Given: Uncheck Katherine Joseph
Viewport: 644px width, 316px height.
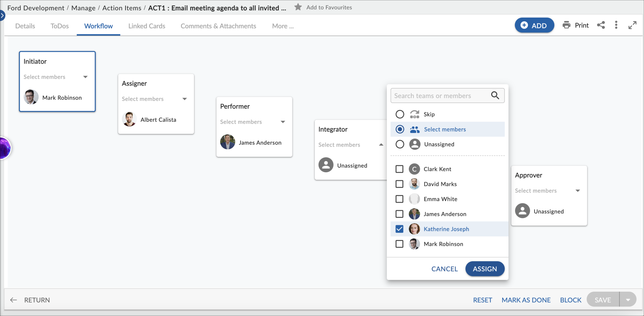Looking at the screenshot, I should pyautogui.click(x=399, y=229).
